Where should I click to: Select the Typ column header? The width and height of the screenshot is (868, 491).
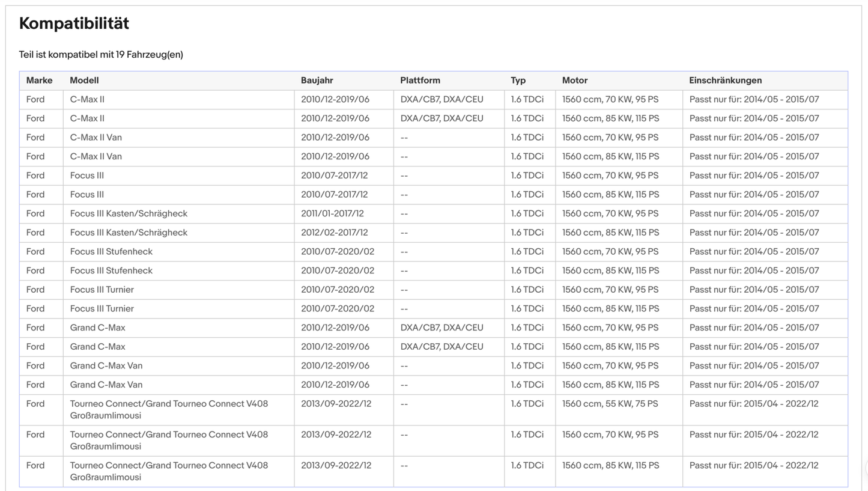(518, 81)
